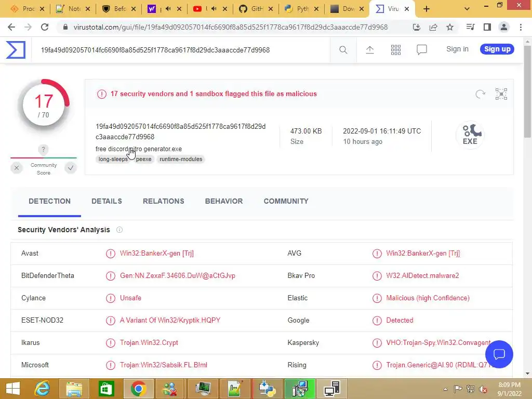The height and width of the screenshot is (399, 532).
Task: Expand the tab search dropdown arrow
Action: pyautogui.click(x=467, y=9)
